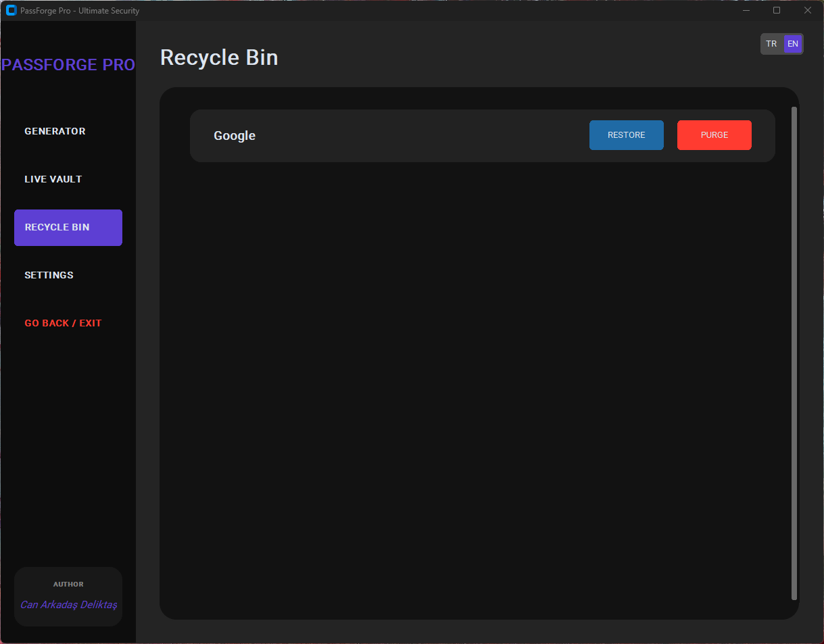Open the Generator section

coord(55,131)
